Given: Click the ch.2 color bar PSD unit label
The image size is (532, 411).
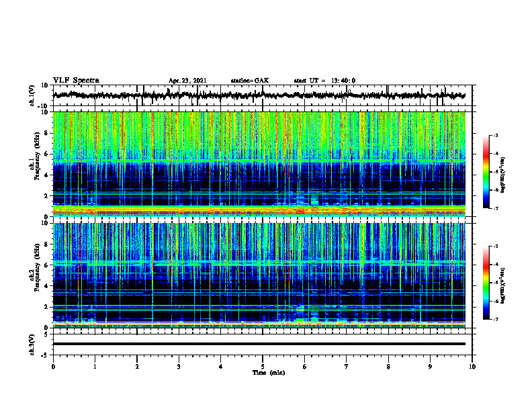Looking at the screenshot, I should coord(503,286).
